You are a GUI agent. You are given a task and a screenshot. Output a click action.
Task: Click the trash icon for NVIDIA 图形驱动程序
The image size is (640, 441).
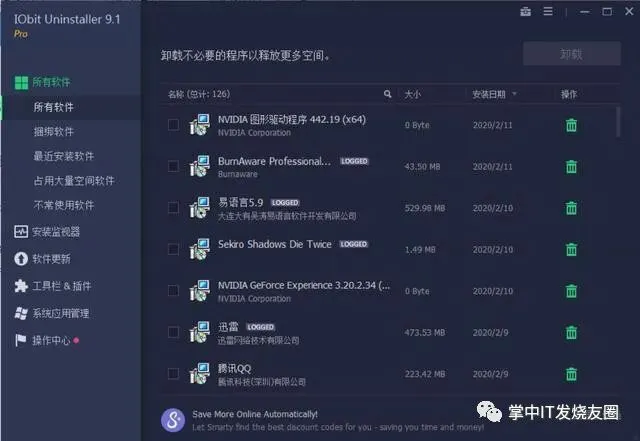click(571, 125)
